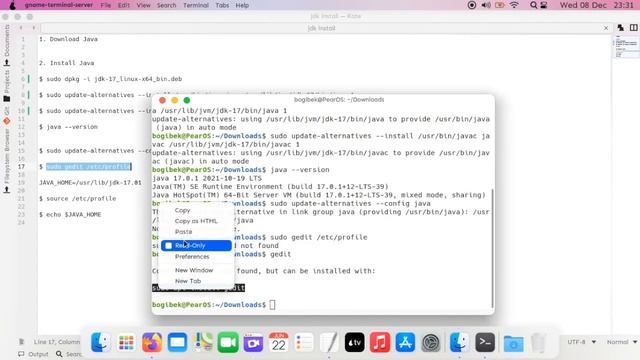Screen dimensions: 640x360
Task: Launch FaceTime from the dock
Action: click(228, 342)
